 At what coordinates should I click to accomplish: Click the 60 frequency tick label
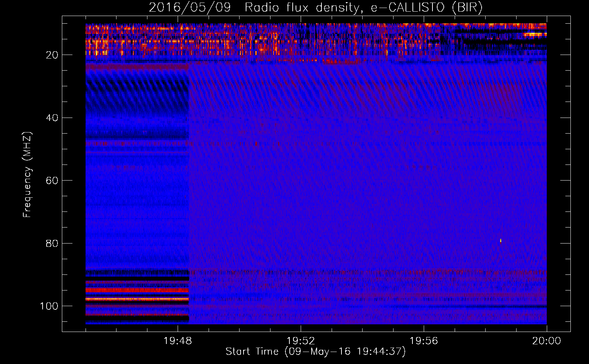click(x=52, y=181)
